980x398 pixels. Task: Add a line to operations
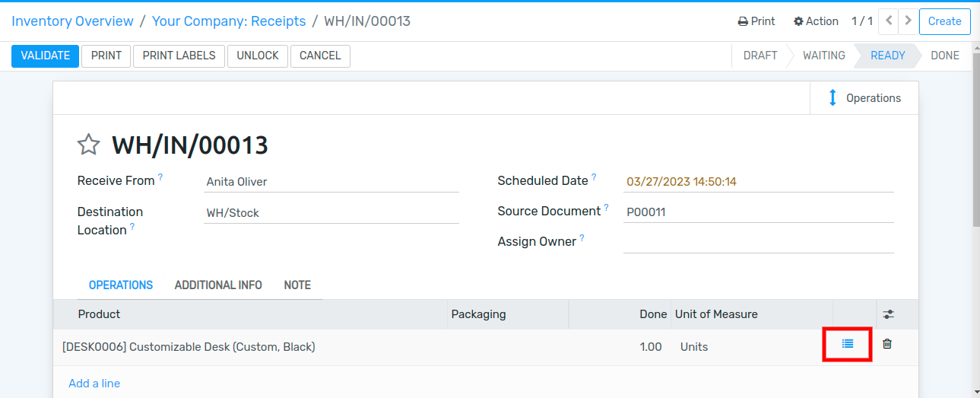tap(94, 384)
